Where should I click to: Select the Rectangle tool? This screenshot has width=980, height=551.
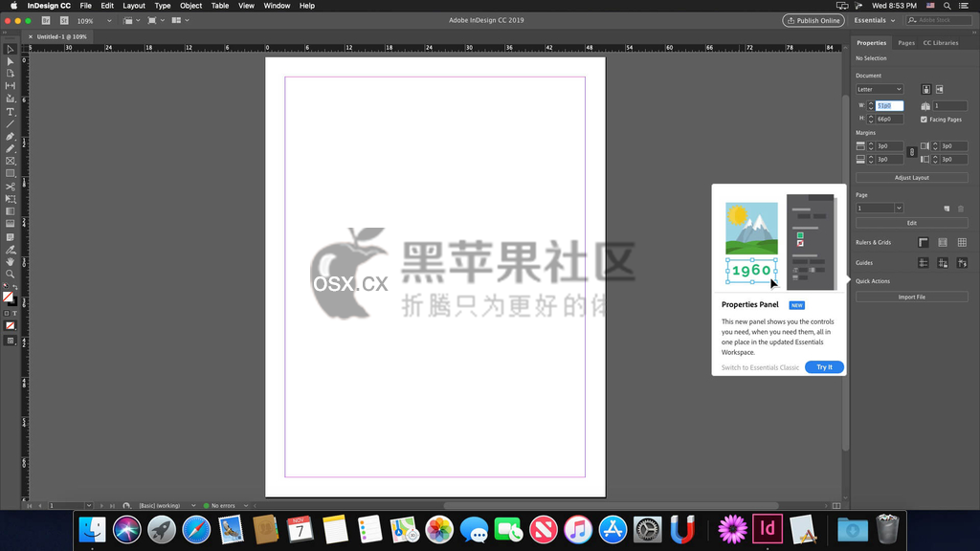10,174
